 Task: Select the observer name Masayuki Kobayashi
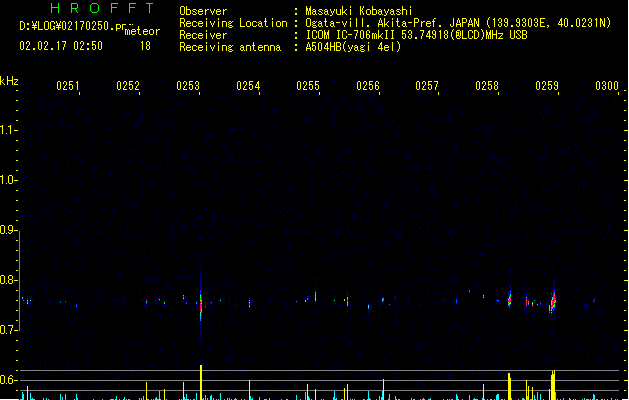[359, 11]
